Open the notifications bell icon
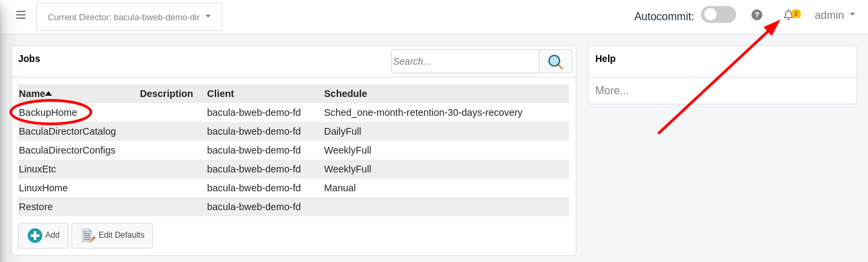 tap(788, 15)
